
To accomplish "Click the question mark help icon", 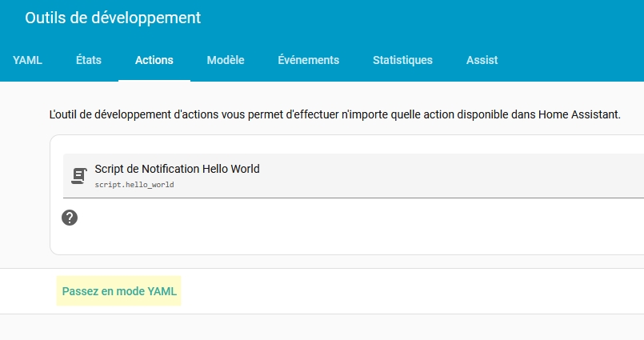I will [x=70, y=217].
